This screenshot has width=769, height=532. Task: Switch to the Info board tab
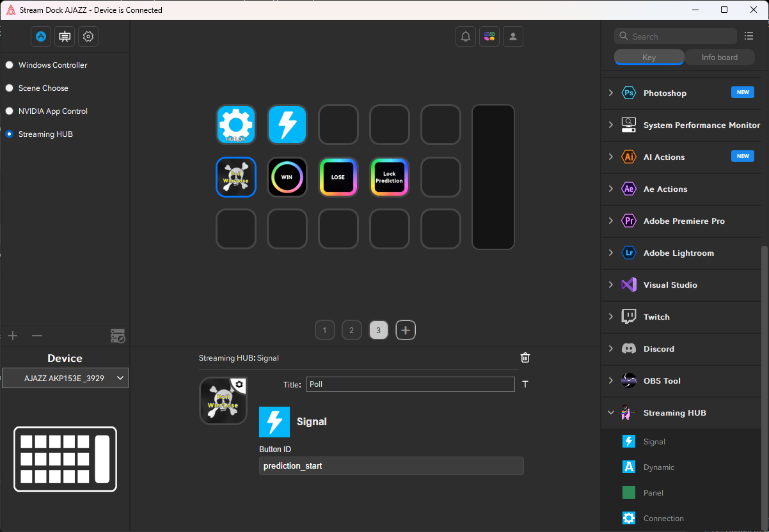point(720,58)
